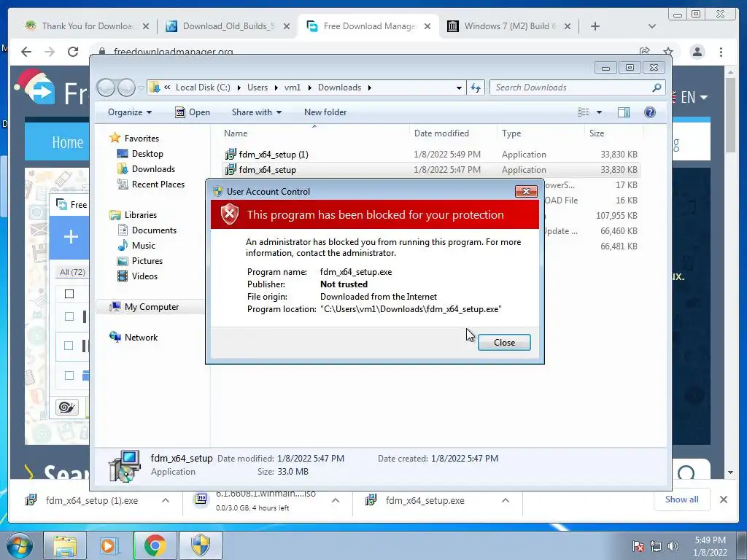Expand the Share with menu
The width and height of the screenshot is (747, 560).
pos(256,112)
